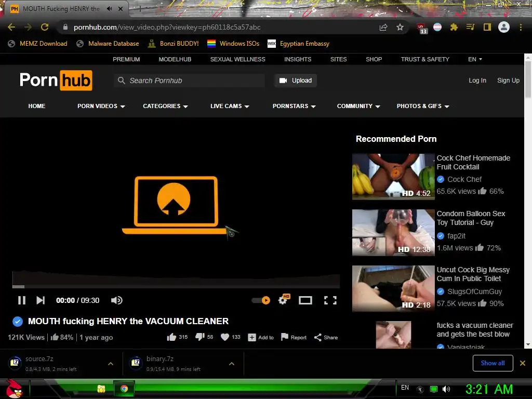Open the ad blocker extension showing 13

coord(422,28)
